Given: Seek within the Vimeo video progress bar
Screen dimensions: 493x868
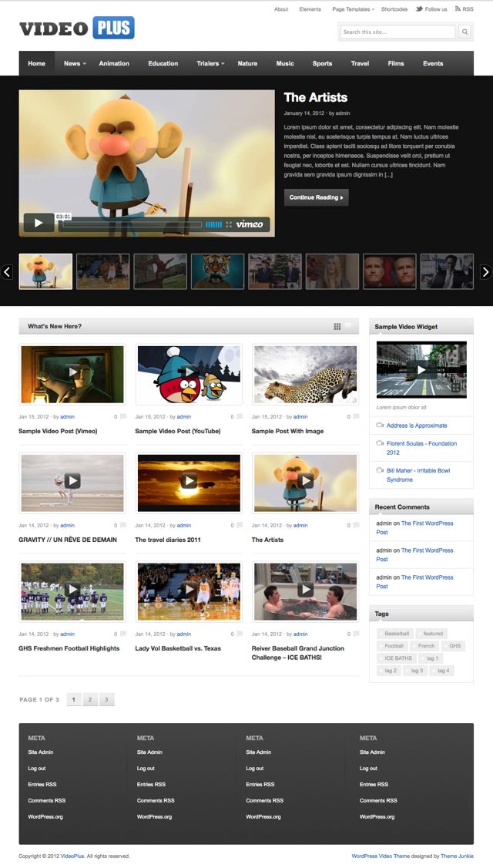Looking at the screenshot, I should tap(132, 224).
